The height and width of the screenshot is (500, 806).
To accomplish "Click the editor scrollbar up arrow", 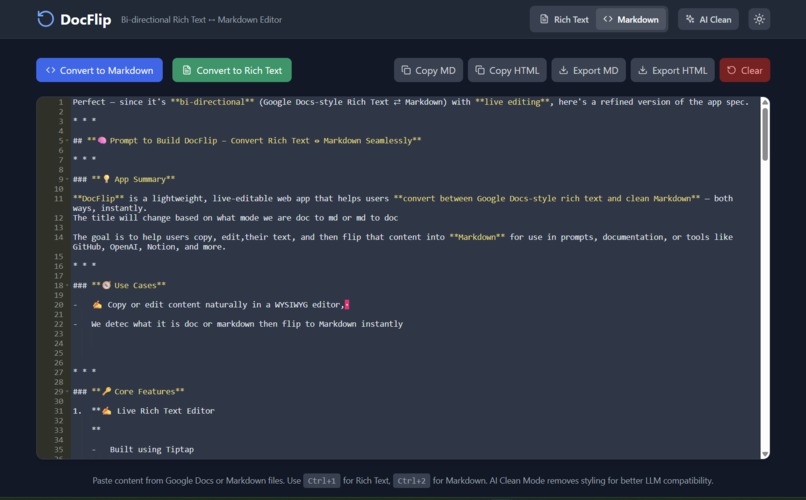I will [765, 102].
